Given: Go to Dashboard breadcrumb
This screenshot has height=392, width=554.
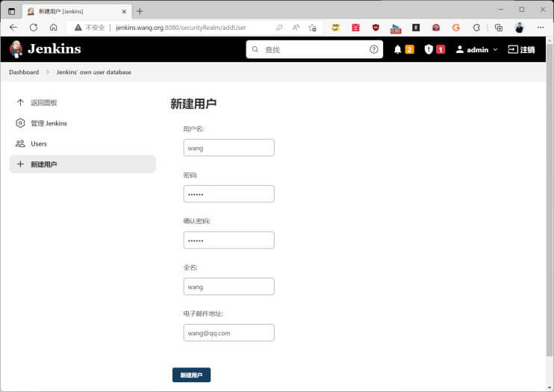Looking at the screenshot, I should (24, 72).
